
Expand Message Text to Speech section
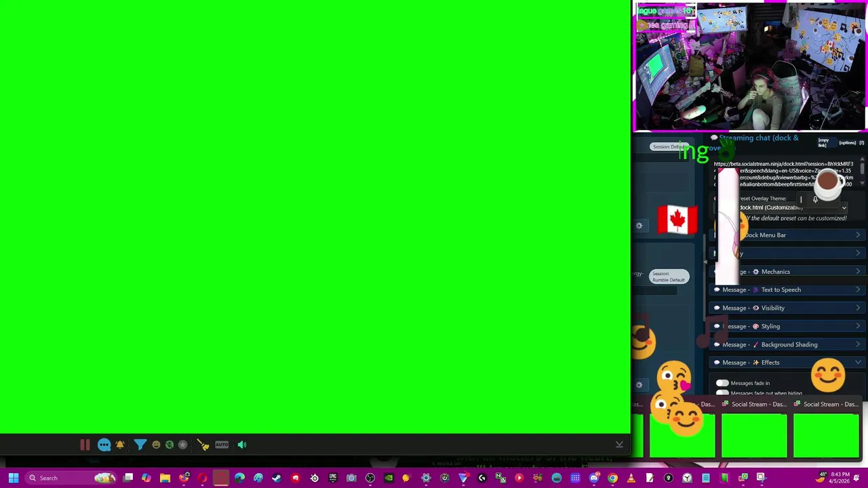787,290
